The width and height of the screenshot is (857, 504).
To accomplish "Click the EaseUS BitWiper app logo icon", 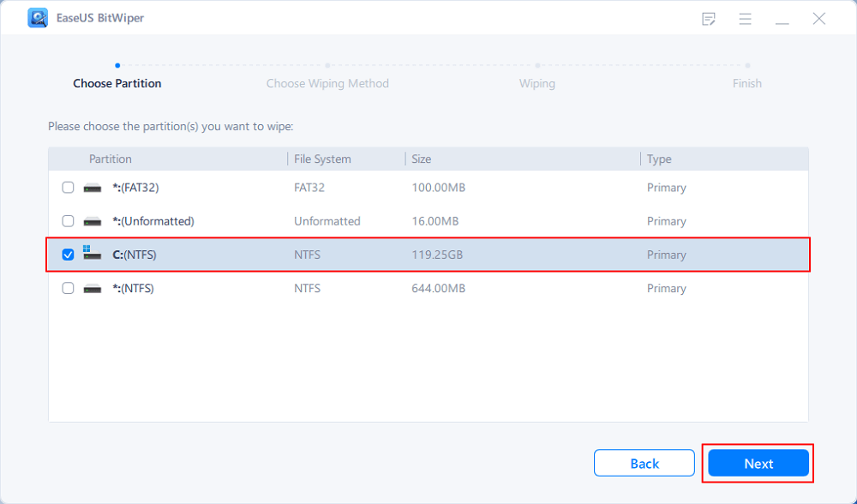I will (x=38, y=18).
